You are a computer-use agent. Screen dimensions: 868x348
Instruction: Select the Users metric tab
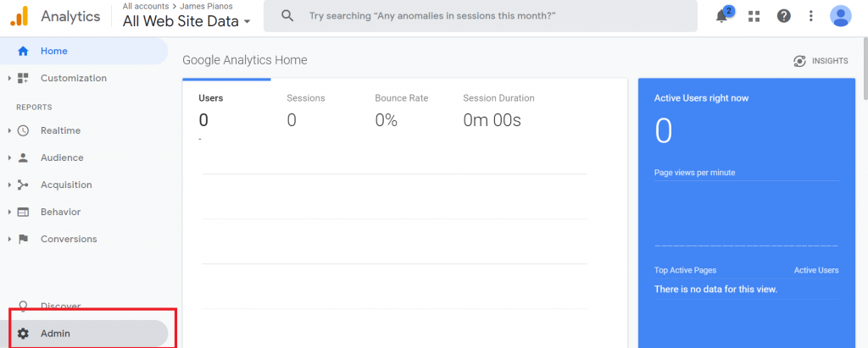[x=226, y=113]
